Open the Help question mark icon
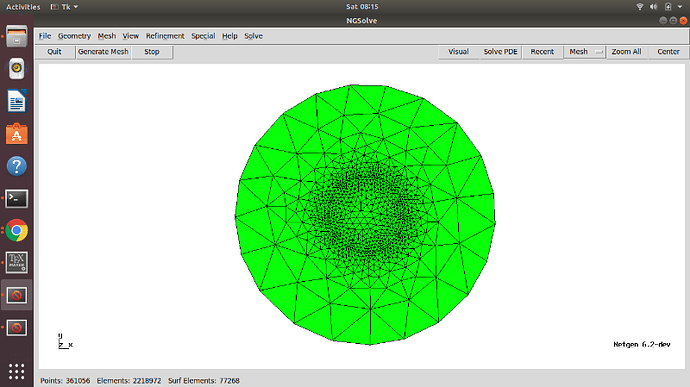 [x=17, y=166]
